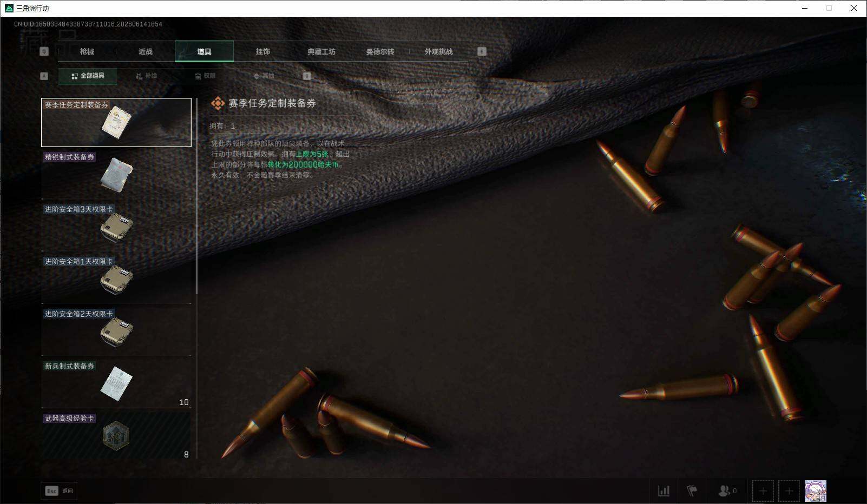This screenshot has width=867, height=504.
Task: Select the 赛季任务定制装备券 item card
Action: pos(116,122)
